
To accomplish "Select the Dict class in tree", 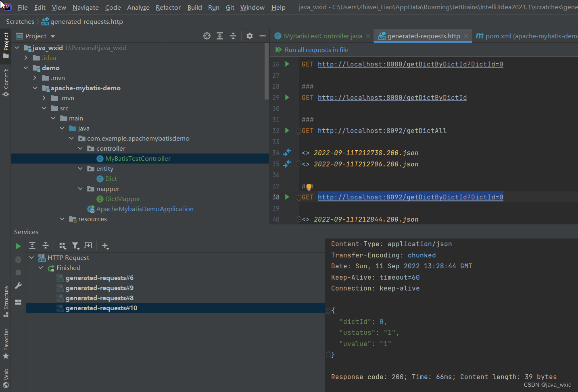I will click(x=111, y=178).
